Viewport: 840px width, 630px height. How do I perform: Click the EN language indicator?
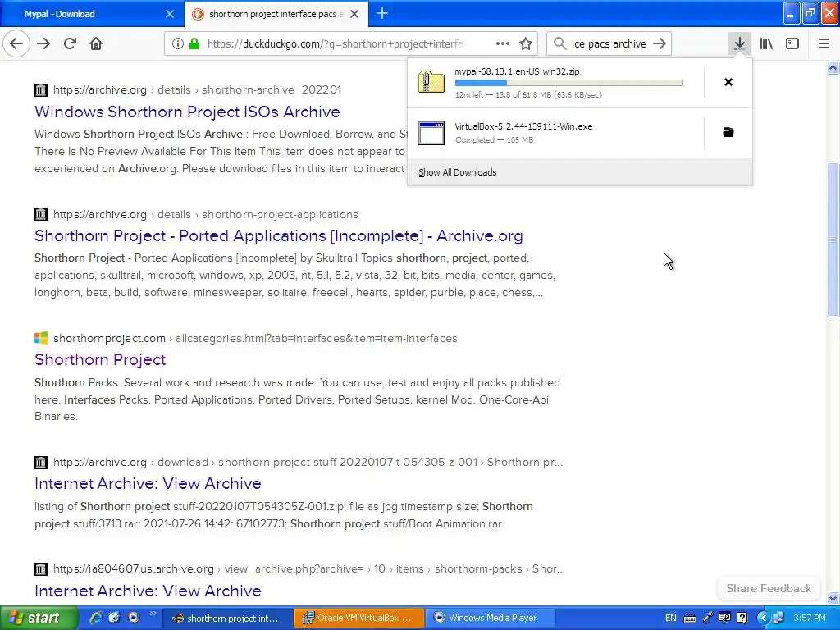tap(671, 618)
